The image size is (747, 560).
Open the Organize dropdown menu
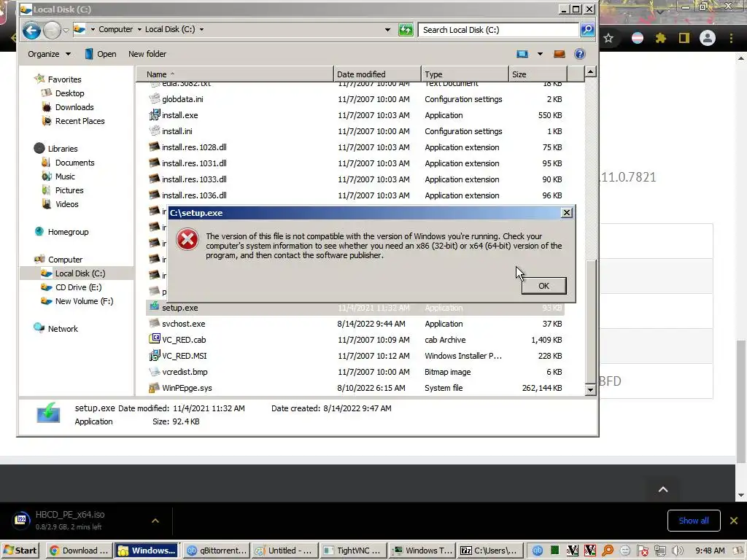point(49,54)
